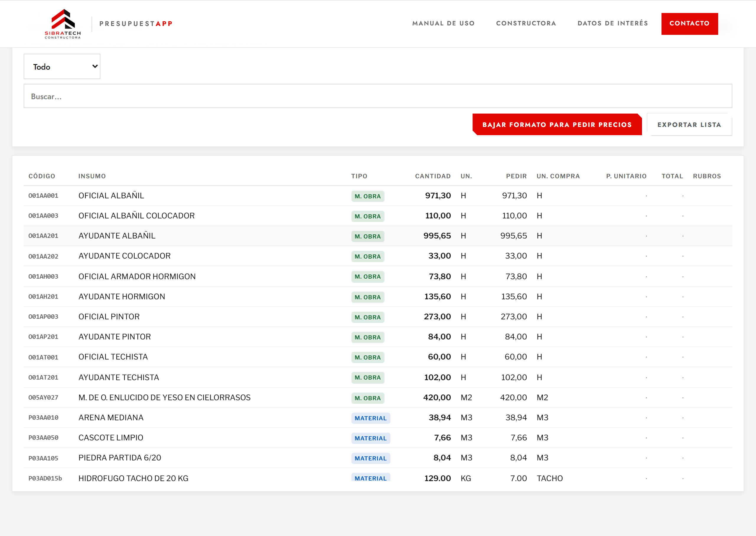
Task: Click the Sibratech Constructora logo
Action: pos(63,24)
